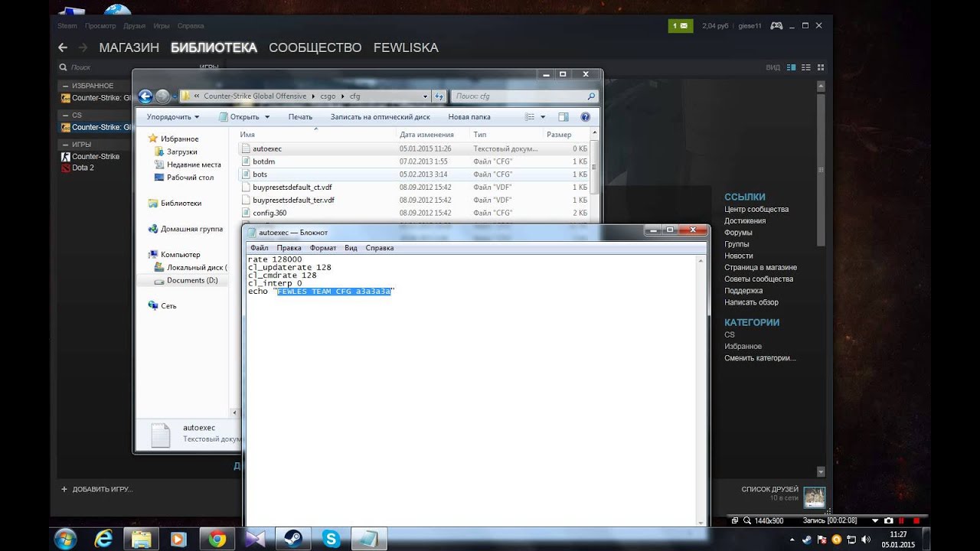Image resolution: width=980 pixels, height=551 pixels.
Task: Open the Справка menu in Notepad
Action: (380, 248)
